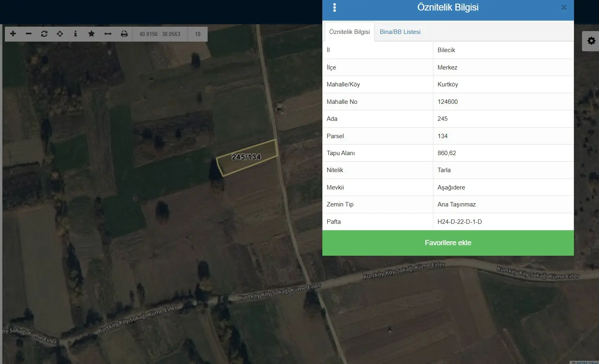Print the map with printer icon
Image resolution: width=599 pixels, height=364 pixels.
coord(124,34)
